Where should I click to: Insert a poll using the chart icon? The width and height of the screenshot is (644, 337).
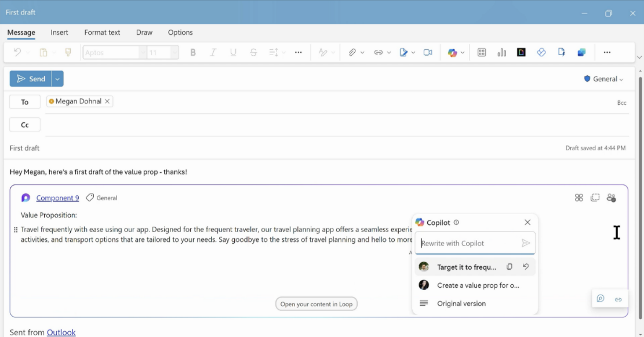point(501,52)
